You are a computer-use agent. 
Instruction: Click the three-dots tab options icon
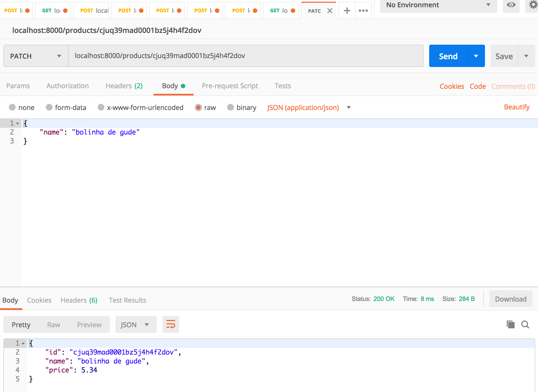(x=363, y=11)
